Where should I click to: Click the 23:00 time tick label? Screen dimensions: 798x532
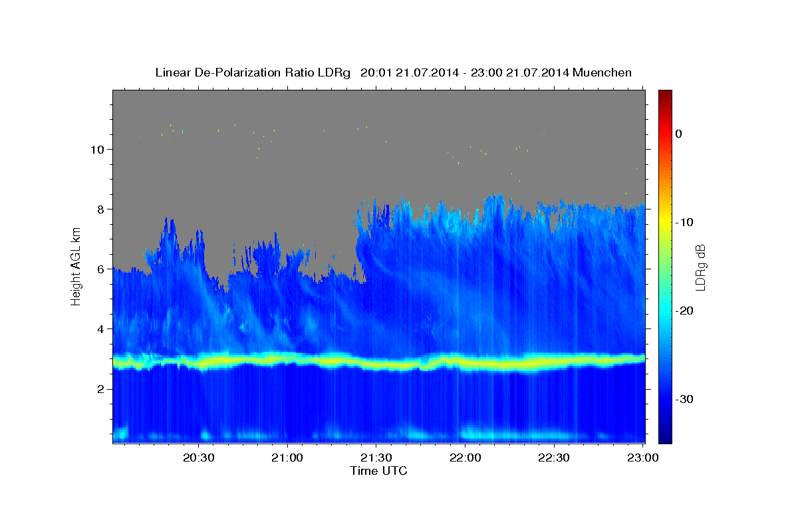(x=643, y=458)
